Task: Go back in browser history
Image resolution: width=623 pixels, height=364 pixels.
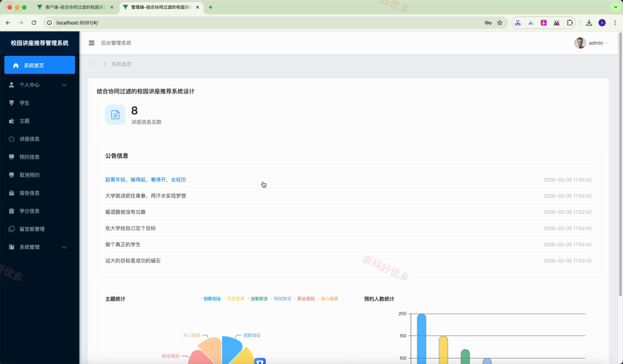Action: [8, 22]
